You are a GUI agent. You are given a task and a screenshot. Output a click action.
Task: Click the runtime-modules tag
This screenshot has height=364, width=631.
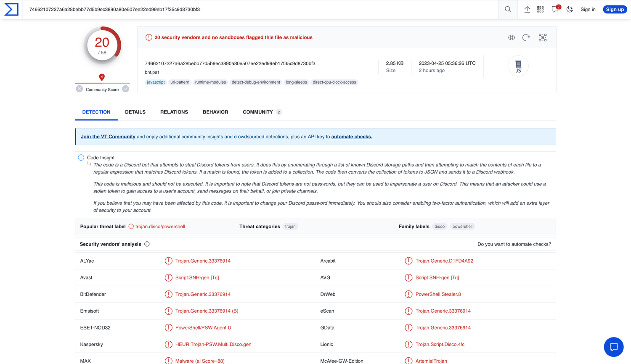(x=210, y=82)
